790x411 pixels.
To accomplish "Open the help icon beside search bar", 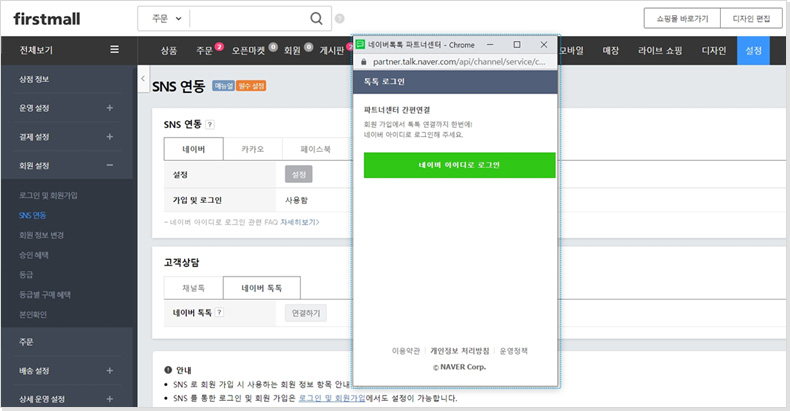I will click(340, 19).
